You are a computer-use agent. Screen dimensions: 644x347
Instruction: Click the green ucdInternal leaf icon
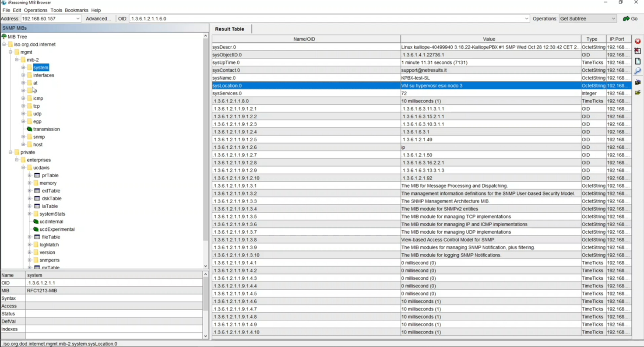tap(36, 221)
